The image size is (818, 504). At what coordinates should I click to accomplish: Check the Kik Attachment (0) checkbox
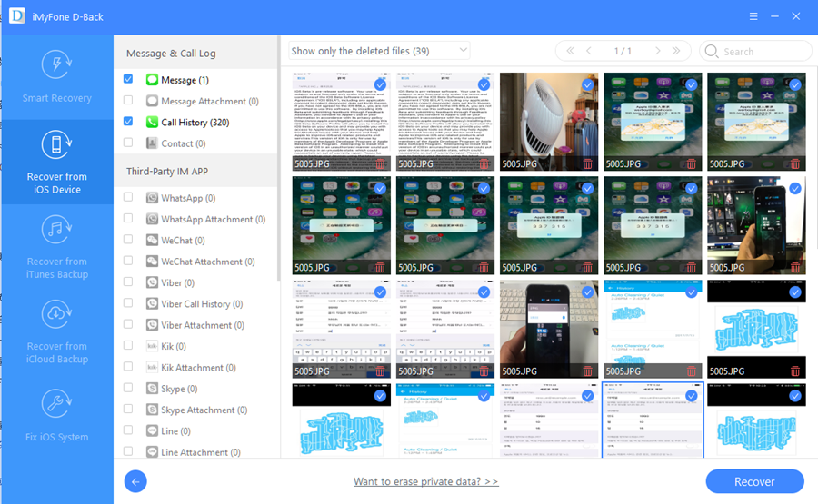pos(128,366)
